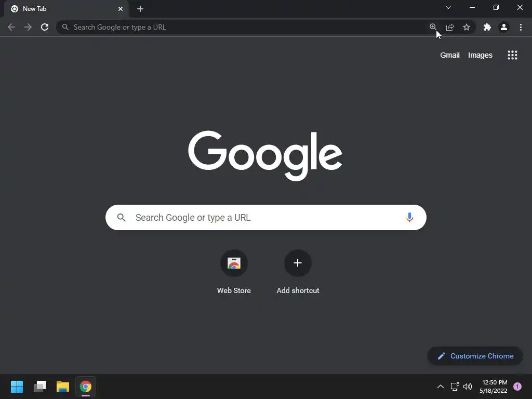Screen dimensions: 532x399
Task: Minimize the Chrome window
Action: click(472, 7)
